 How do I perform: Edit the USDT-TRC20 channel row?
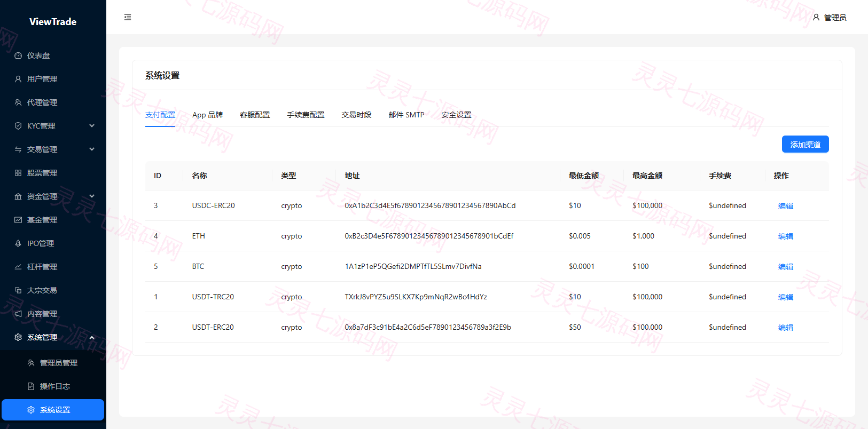pyautogui.click(x=786, y=297)
